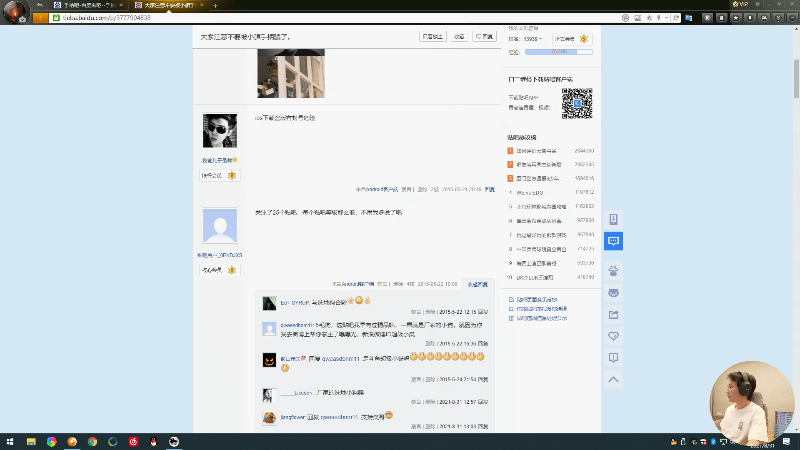
Task: Click the QR code image in sidebar
Action: point(577,104)
